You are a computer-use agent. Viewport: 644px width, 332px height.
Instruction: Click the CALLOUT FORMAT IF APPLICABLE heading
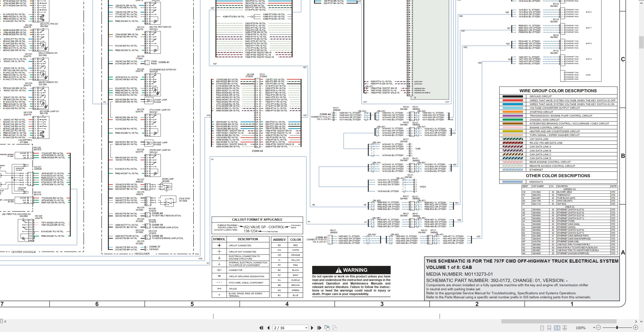pos(257,219)
